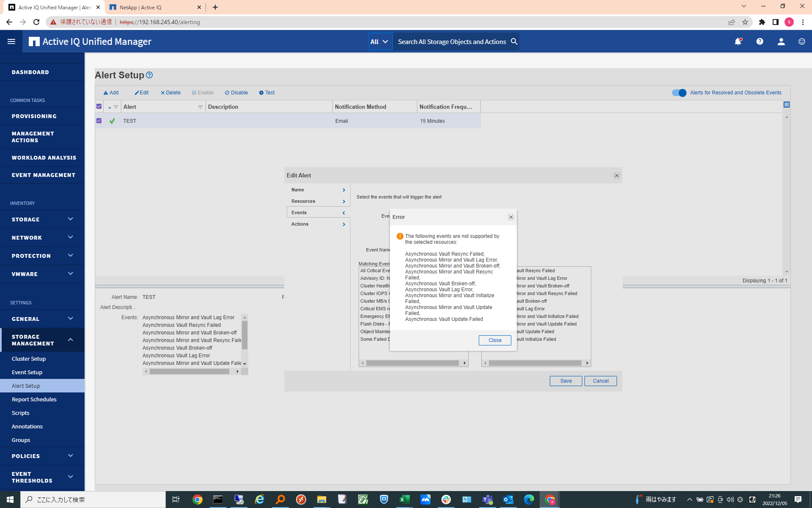Image resolution: width=812 pixels, height=508 pixels.
Task: Open the column chooser icon
Action: pos(786,105)
